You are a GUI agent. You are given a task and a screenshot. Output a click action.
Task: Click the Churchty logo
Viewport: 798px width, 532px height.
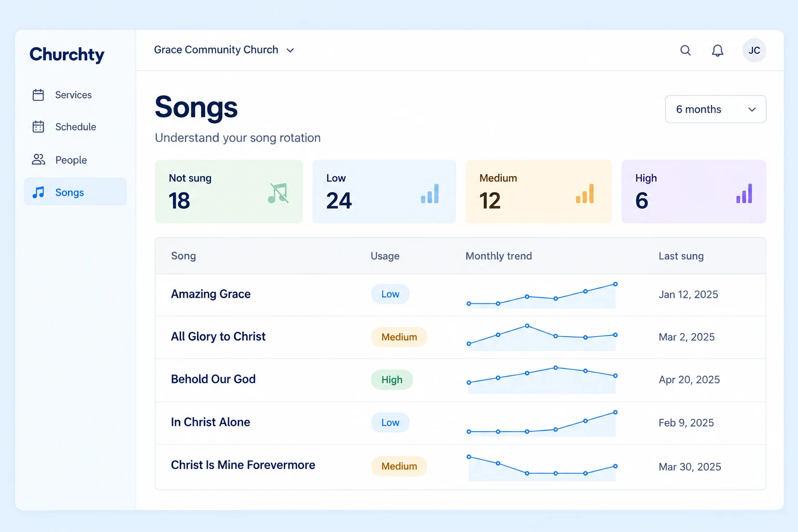pyautogui.click(x=67, y=55)
